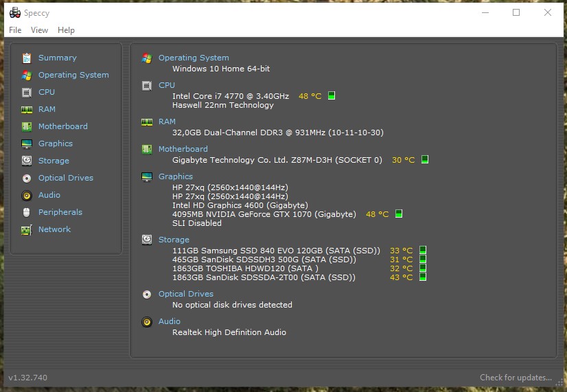Click the green indicator for TOSHIBA HDWD120 drive
This screenshot has width=567, height=392.
(x=423, y=268)
